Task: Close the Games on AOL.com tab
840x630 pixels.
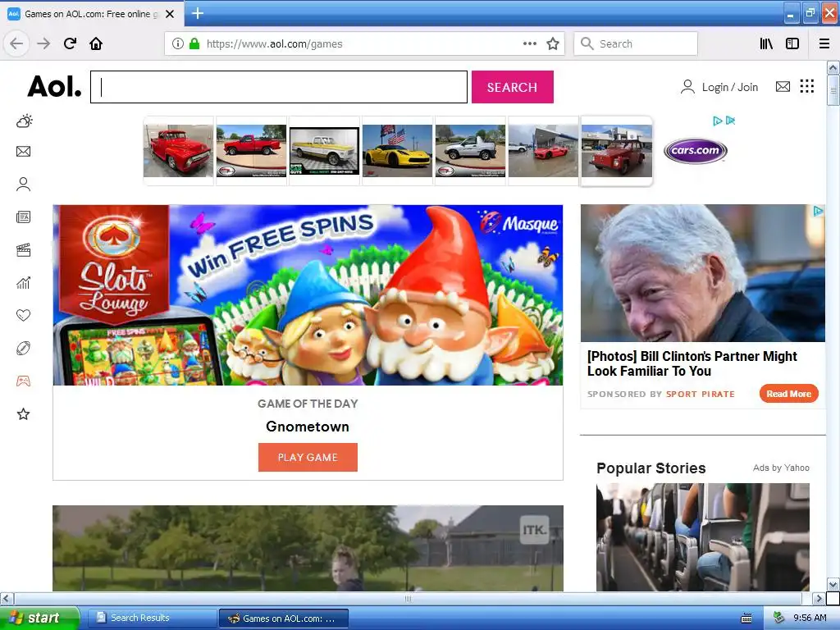Action: [x=170, y=14]
